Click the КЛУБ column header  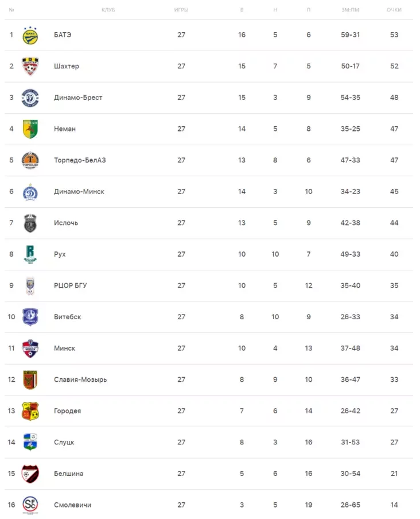[108, 10]
